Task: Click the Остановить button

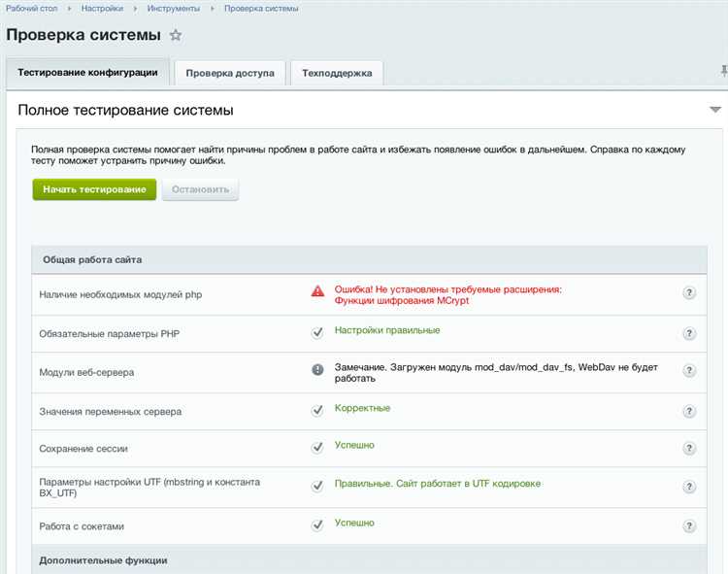Action: (x=200, y=189)
